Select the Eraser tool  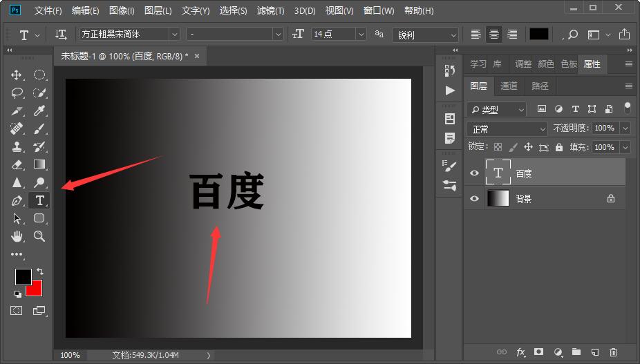coord(17,164)
